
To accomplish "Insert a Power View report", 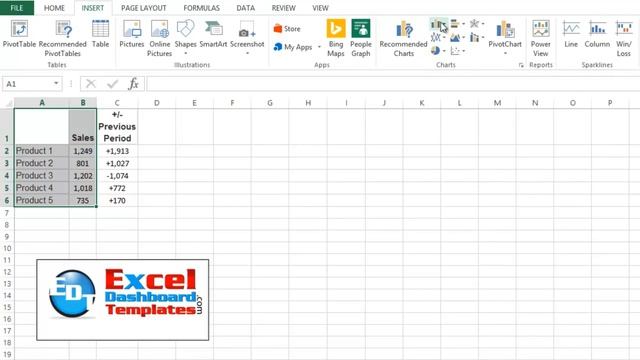I will pos(540,38).
